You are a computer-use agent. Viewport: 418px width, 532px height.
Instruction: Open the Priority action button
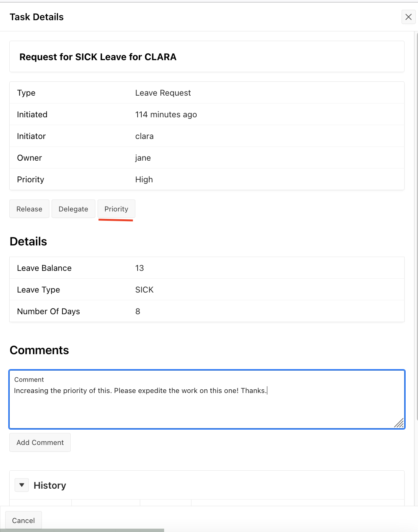(116, 209)
